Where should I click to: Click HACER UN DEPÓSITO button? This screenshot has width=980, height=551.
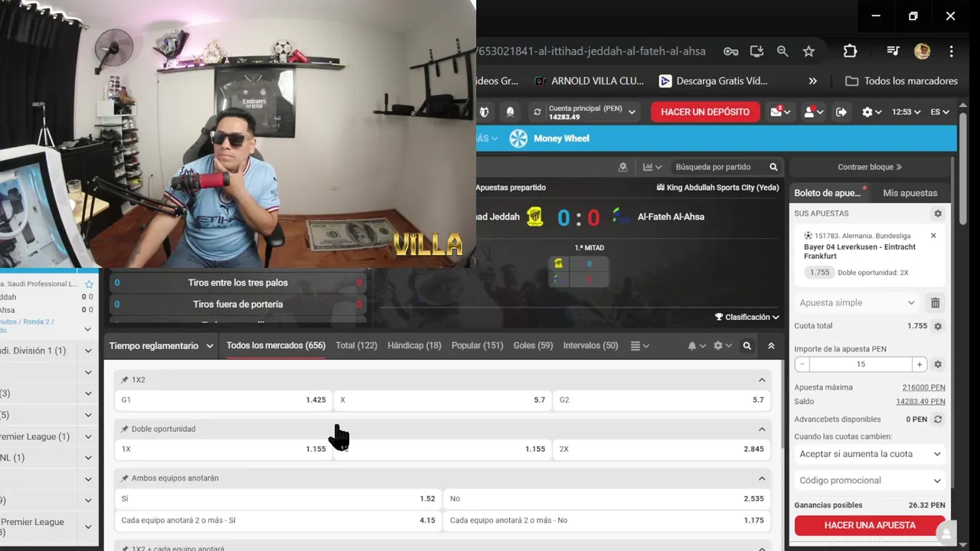coord(705,112)
